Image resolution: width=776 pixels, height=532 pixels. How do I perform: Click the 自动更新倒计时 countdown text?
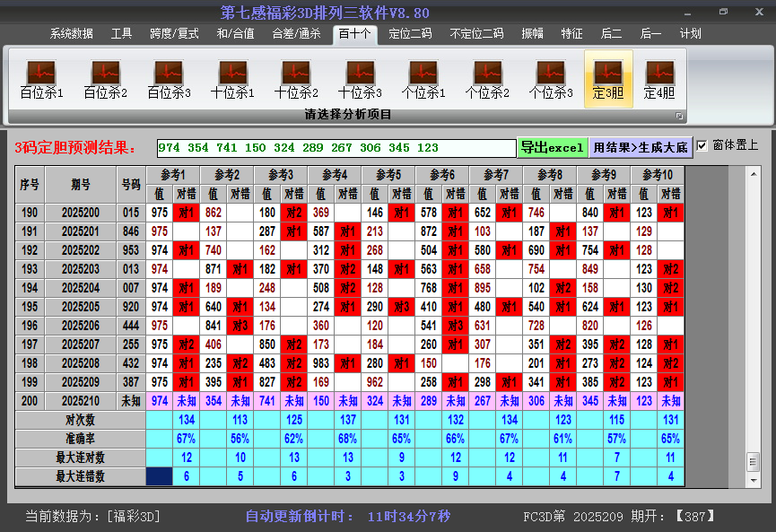[x=348, y=517]
